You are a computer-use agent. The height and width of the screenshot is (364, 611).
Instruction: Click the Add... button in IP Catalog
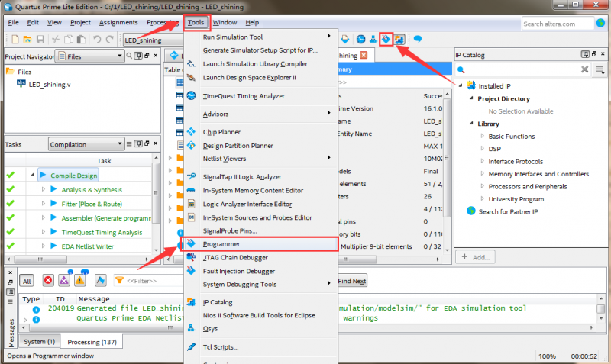[475, 257]
